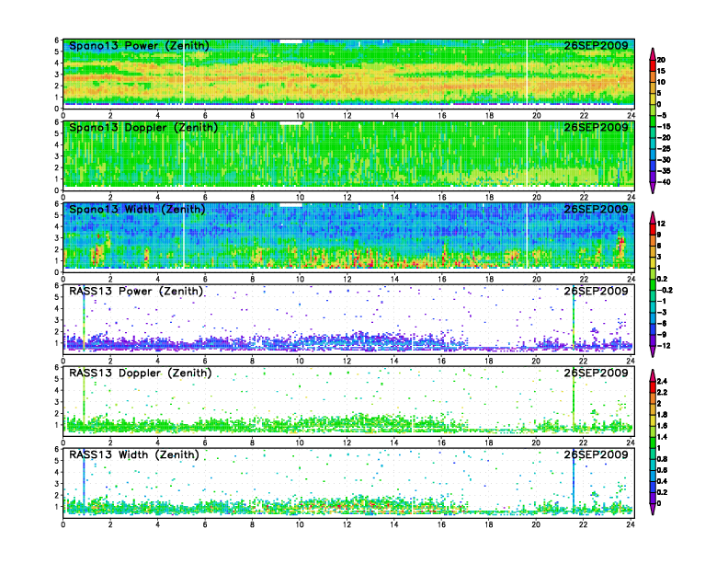
Task: Click the '10' label on the power colorbar
Action: 661,82
